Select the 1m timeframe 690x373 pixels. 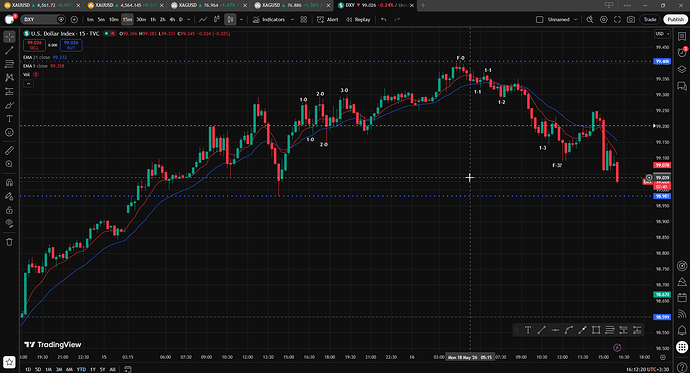90,19
